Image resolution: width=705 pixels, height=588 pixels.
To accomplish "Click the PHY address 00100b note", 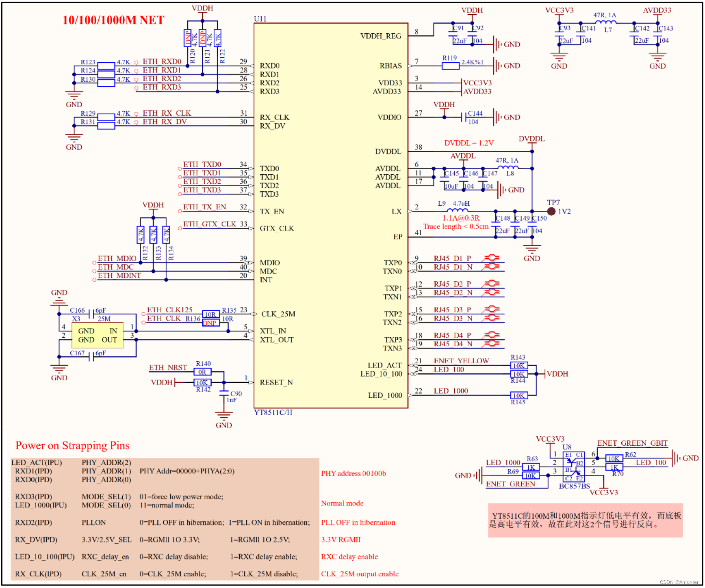I will click(x=353, y=473).
